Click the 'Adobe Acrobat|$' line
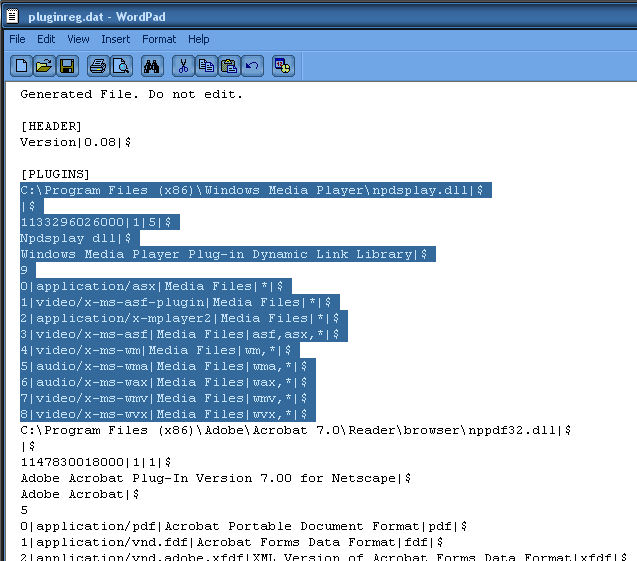 [x=80, y=494]
